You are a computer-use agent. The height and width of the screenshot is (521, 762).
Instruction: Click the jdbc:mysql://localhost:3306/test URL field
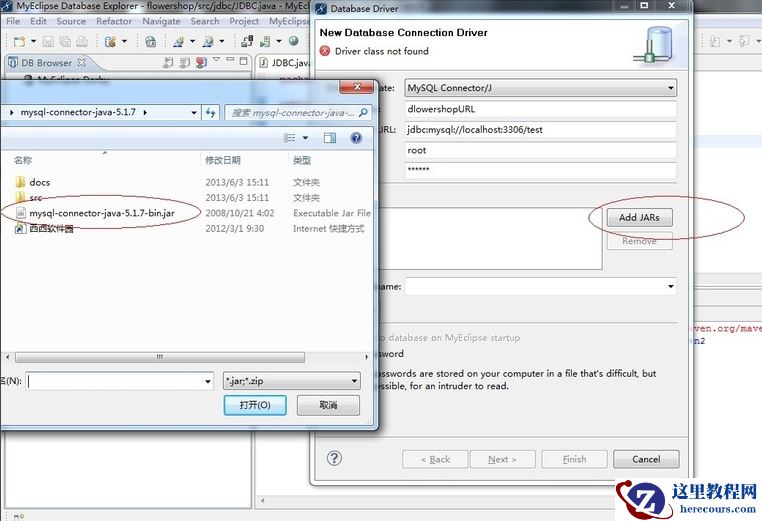click(x=540, y=130)
